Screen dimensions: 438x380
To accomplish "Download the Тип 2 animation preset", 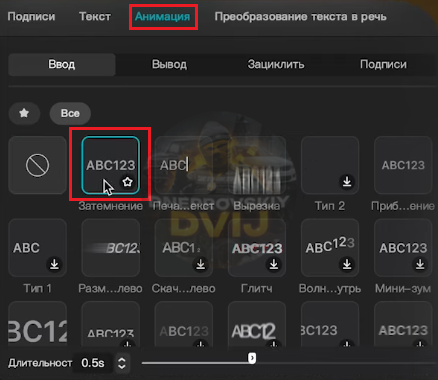I will tap(347, 182).
